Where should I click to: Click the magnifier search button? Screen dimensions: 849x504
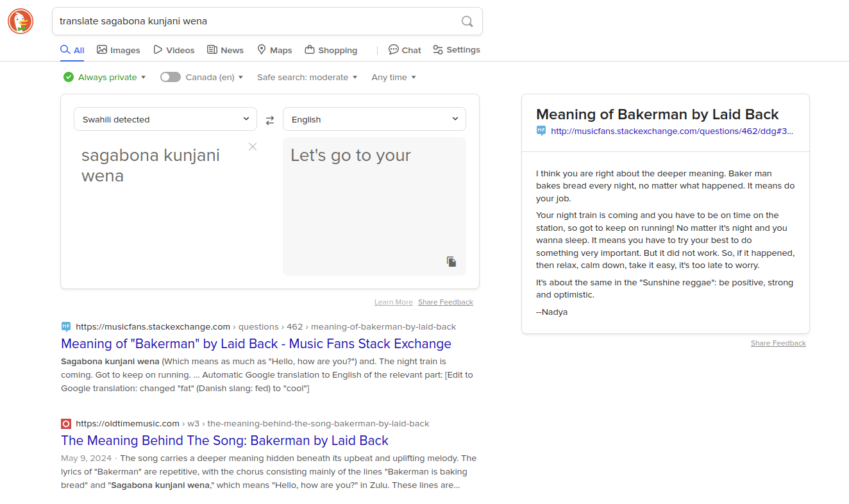click(x=467, y=21)
